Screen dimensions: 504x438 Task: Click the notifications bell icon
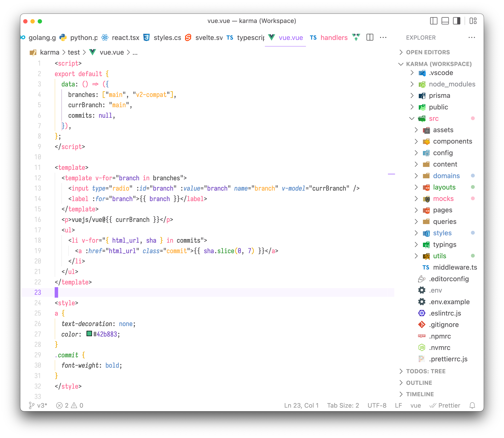[472, 405]
